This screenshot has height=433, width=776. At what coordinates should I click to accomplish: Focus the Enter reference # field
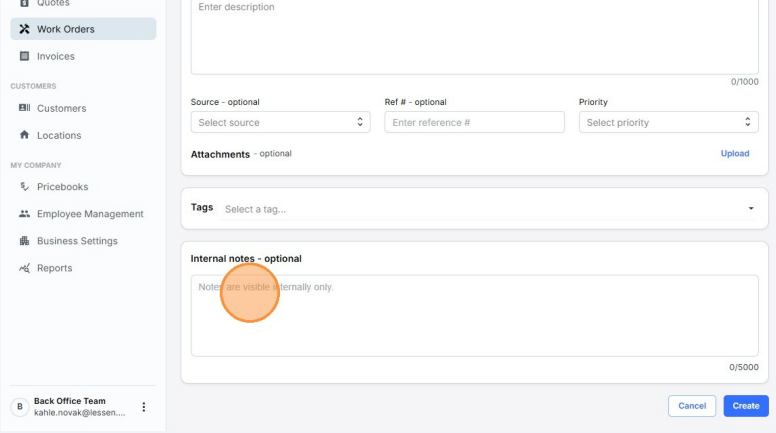tap(474, 122)
